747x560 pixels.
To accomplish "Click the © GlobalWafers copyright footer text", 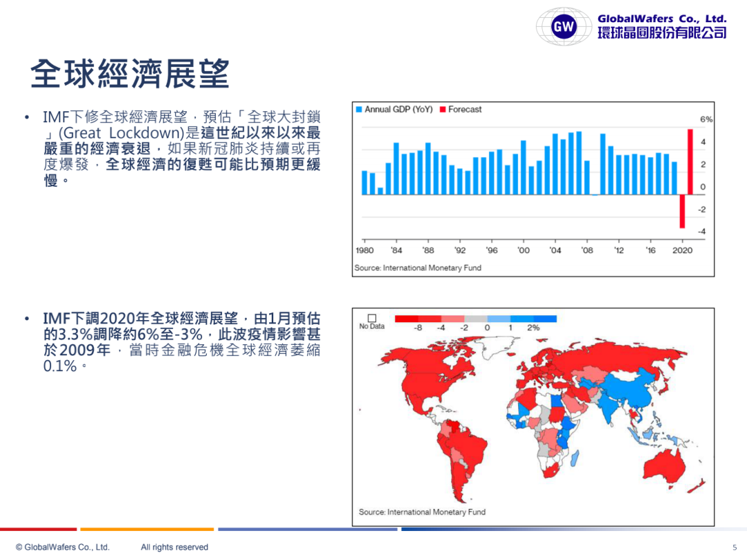I will [x=63, y=547].
